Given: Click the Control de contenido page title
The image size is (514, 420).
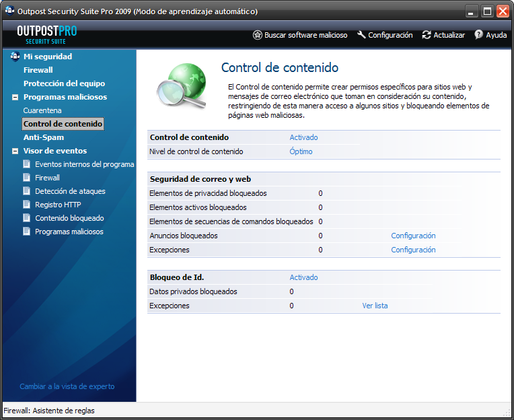Looking at the screenshot, I should [280, 67].
